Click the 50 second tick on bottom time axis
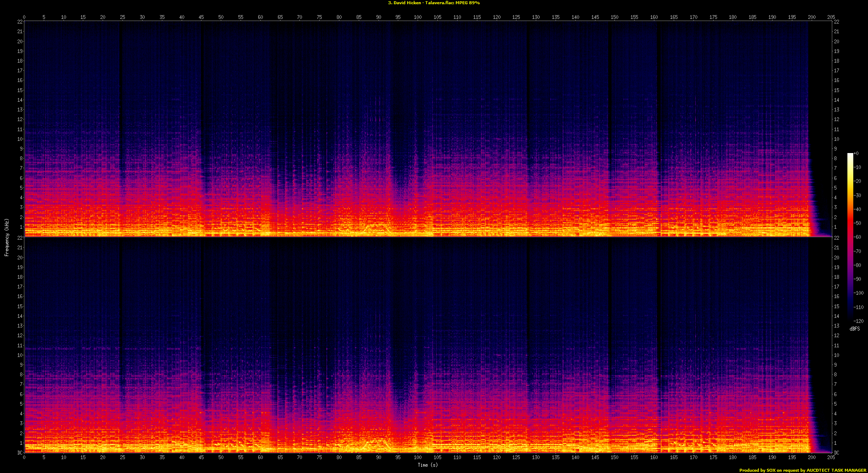 pos(221,457)
